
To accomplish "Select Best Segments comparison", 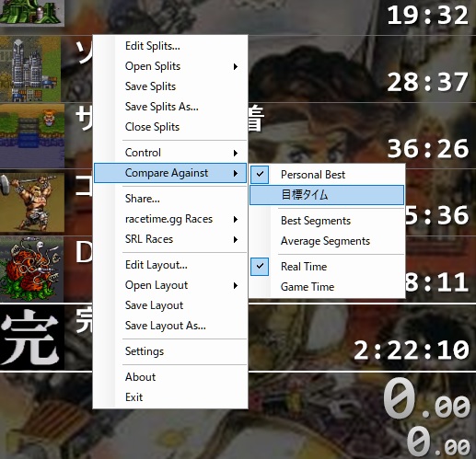I will 327,221.
